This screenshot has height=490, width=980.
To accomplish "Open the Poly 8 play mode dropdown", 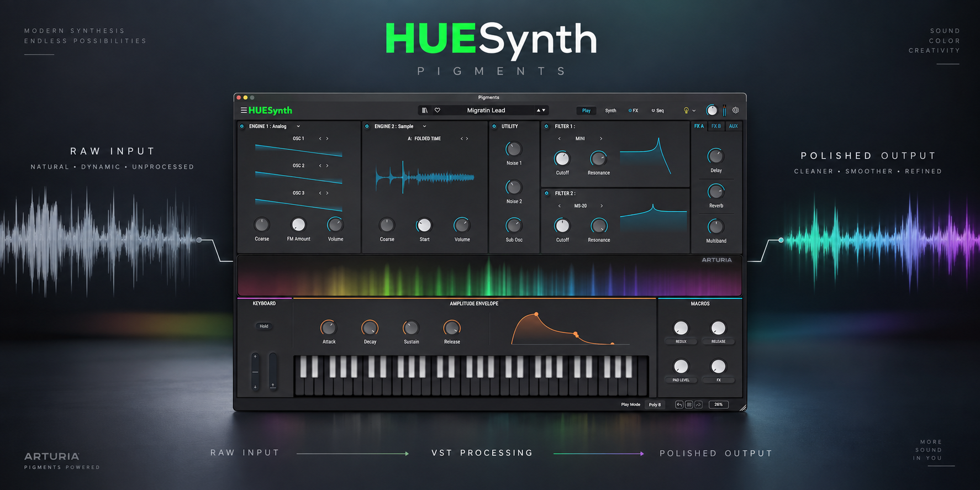I will pyautogui.click(x=655, y=405).
